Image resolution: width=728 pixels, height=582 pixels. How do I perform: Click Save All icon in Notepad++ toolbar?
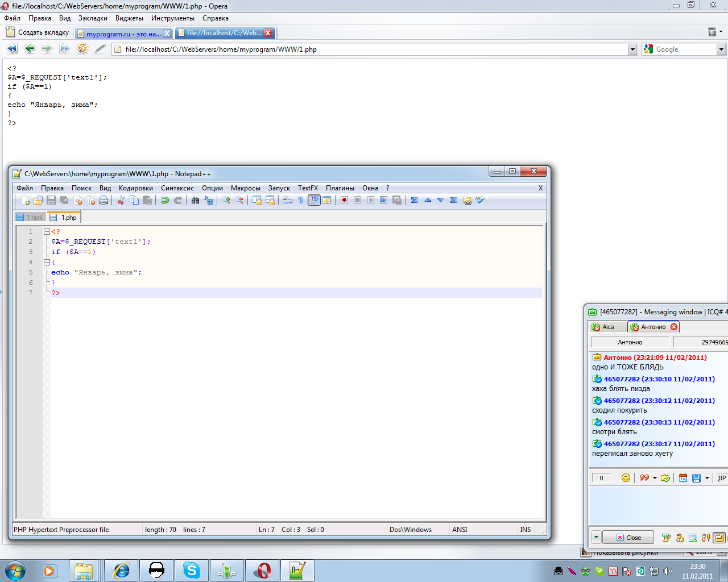[x=64, y=200]
